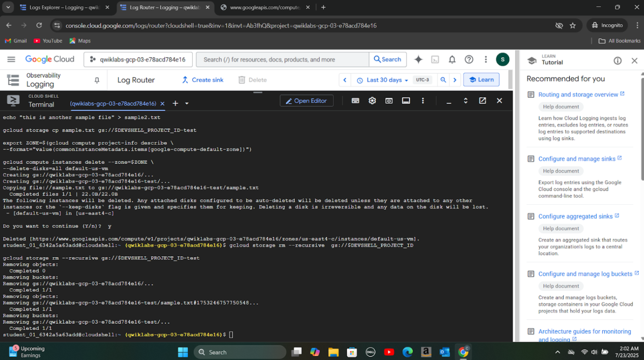
Task: Open the main navigation hamburger menu
Action: (x=11, y=59)
